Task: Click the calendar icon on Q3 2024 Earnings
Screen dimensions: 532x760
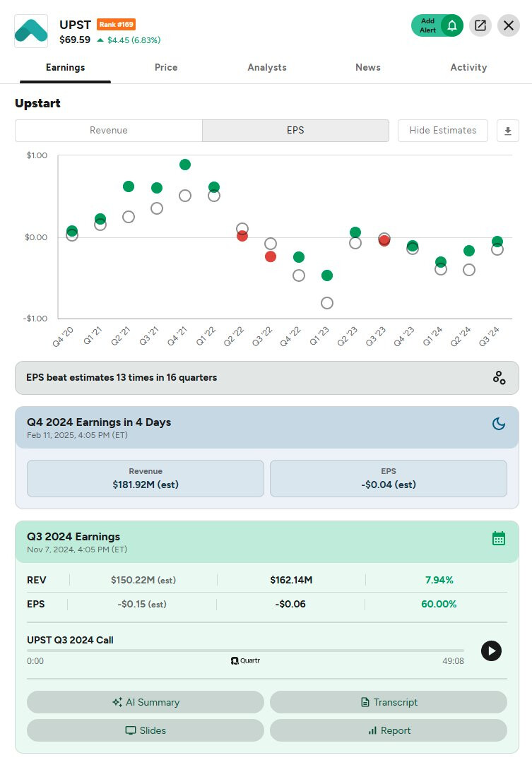Action: pyautogui.click(x=499, y=538)
